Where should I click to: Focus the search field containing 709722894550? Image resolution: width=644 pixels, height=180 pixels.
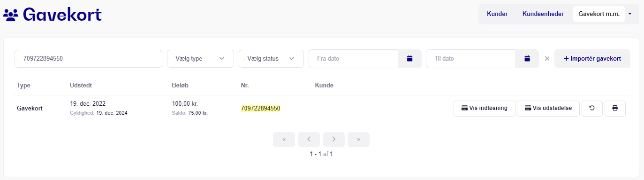coord(88,59)
